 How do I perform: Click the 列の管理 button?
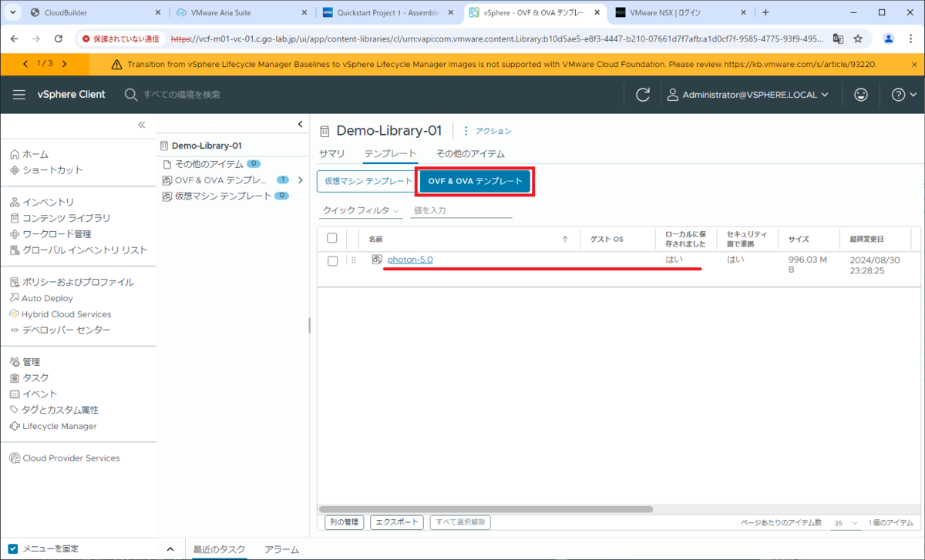click(344, 522)
